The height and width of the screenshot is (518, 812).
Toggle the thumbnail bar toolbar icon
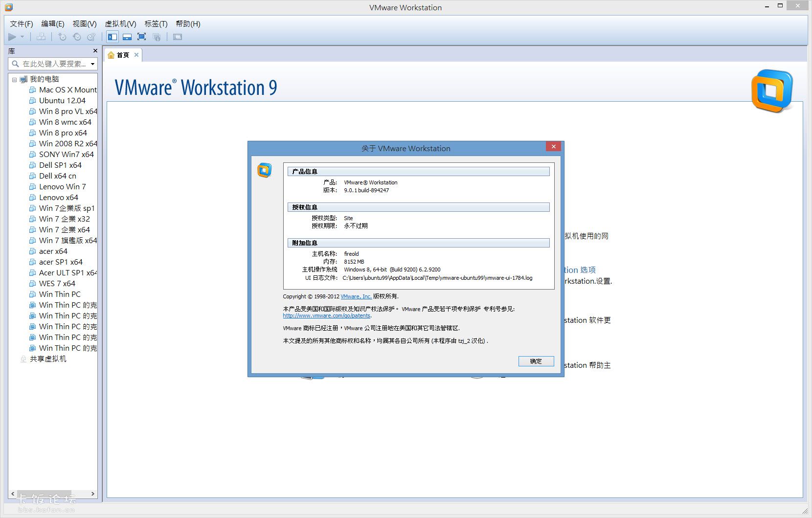(x=127, y=37)
